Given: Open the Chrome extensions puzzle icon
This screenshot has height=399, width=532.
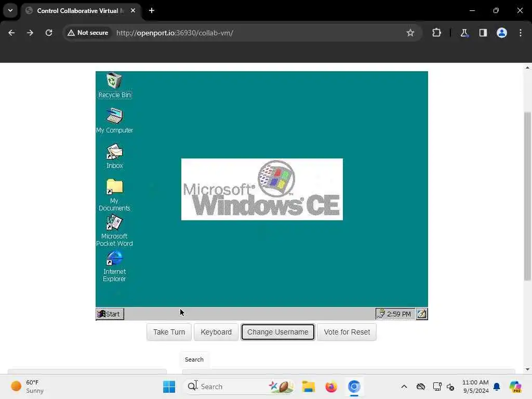Looking at the screenshot, I should [436, 33].
